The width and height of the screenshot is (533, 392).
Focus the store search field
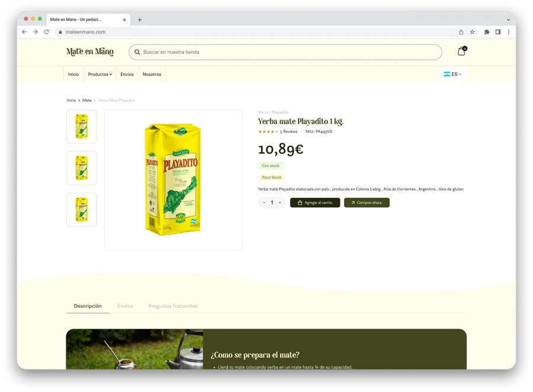(285, 52)
